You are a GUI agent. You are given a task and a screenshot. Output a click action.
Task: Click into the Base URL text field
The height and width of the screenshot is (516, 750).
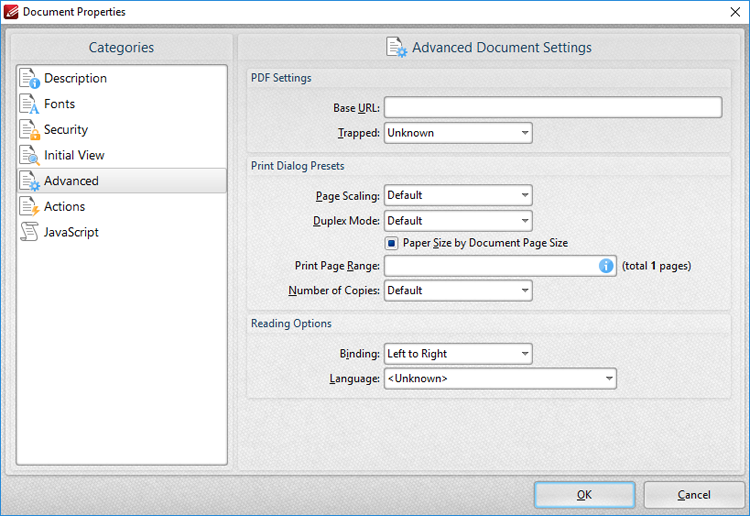tap(552, 108)
